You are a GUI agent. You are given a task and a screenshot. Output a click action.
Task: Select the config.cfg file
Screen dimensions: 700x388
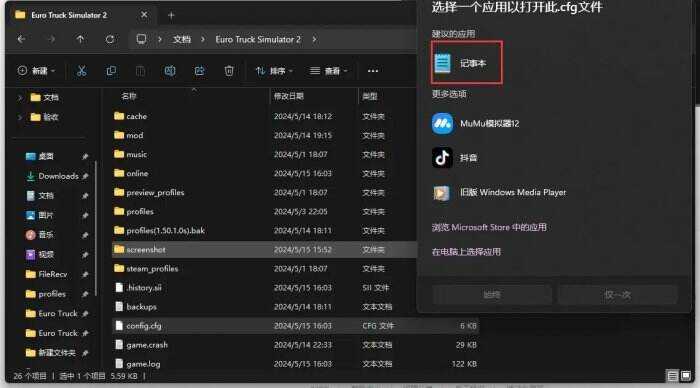296,326
